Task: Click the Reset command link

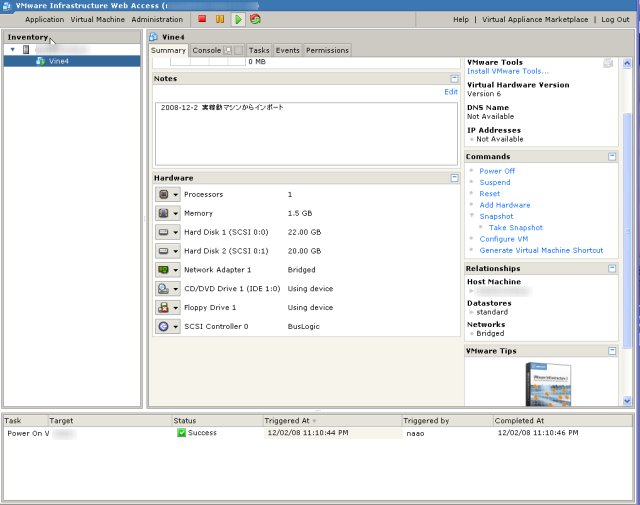Action: click(489, 194)
